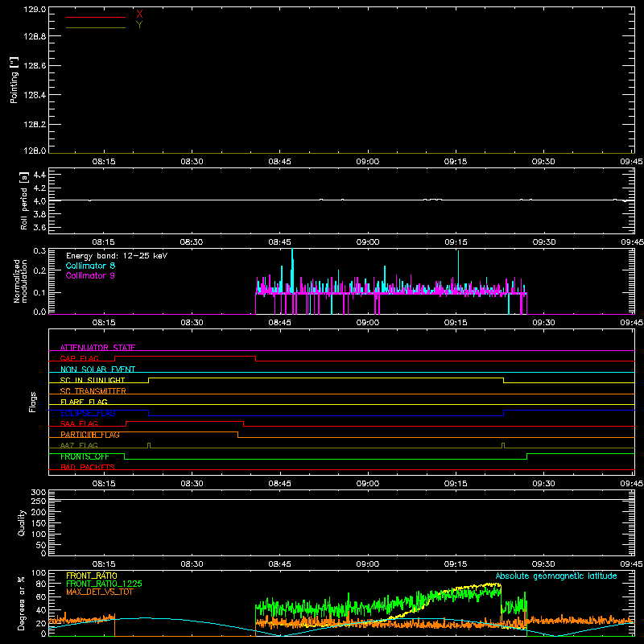This screenshot has height=644, width=644.
Task: Click the SC_IN_SUNLIGHT rising step near 08:23
Action: pos(149,380)
